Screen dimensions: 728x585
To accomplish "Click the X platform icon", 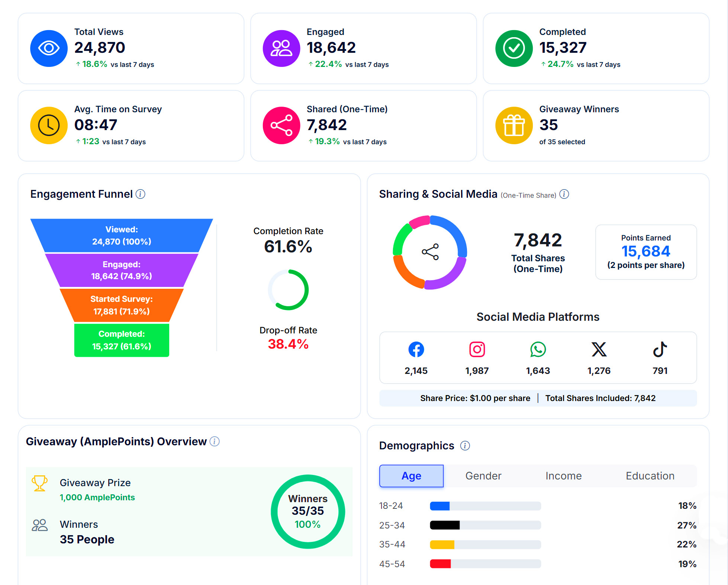I will [x=599, y=349].
